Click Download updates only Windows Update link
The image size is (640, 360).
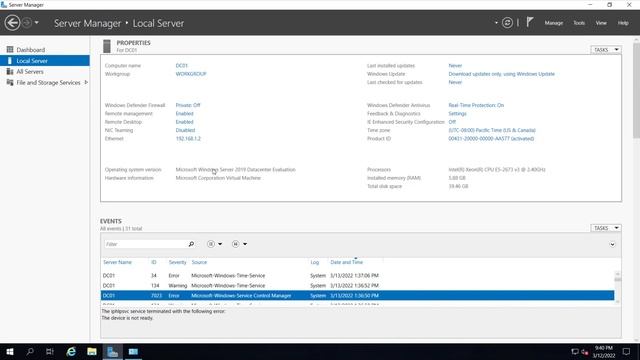click(501, 74)
